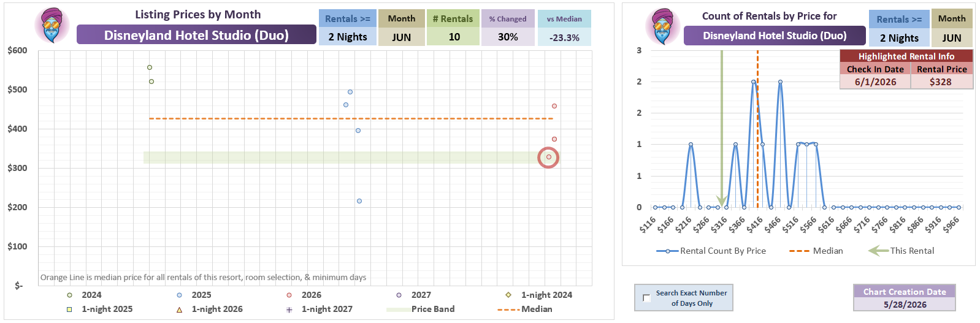Click the Rental Count By Price legend line marker
The width and height of the screenshot is (980, 323).
pos(667,251)
